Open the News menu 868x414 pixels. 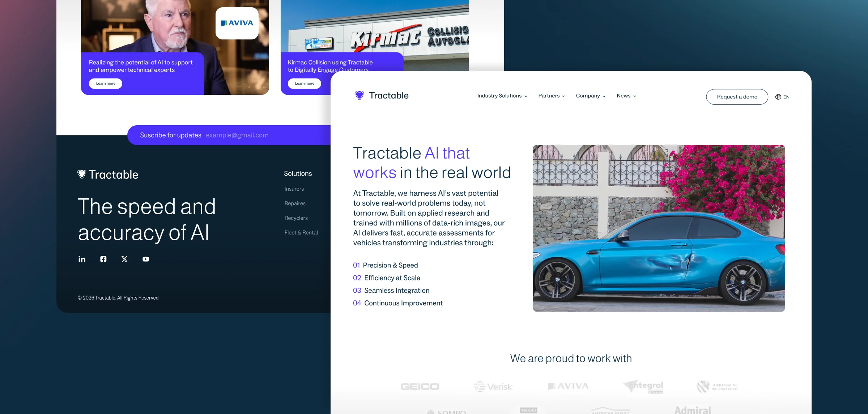(626, 96)
